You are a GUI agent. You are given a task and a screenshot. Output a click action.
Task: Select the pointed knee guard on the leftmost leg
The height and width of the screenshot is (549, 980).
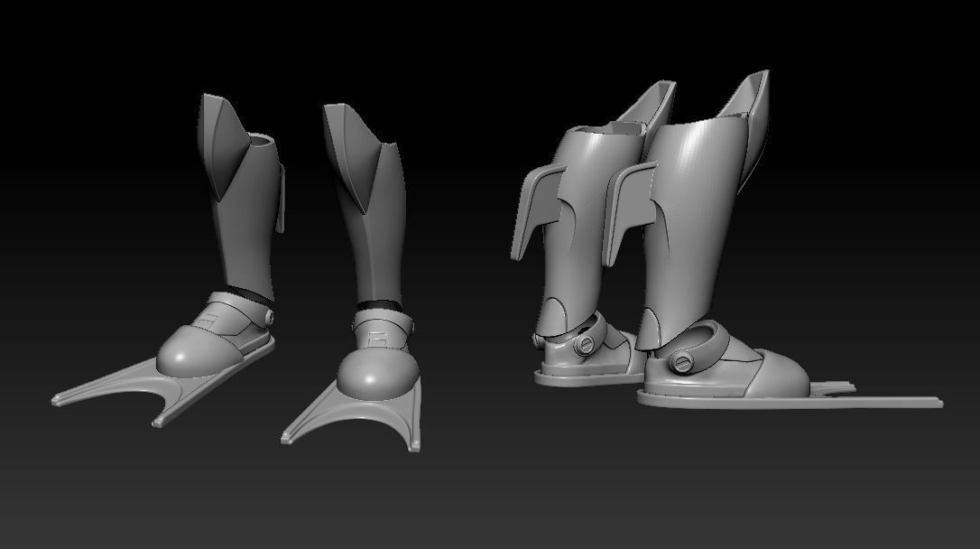point(224,146)
